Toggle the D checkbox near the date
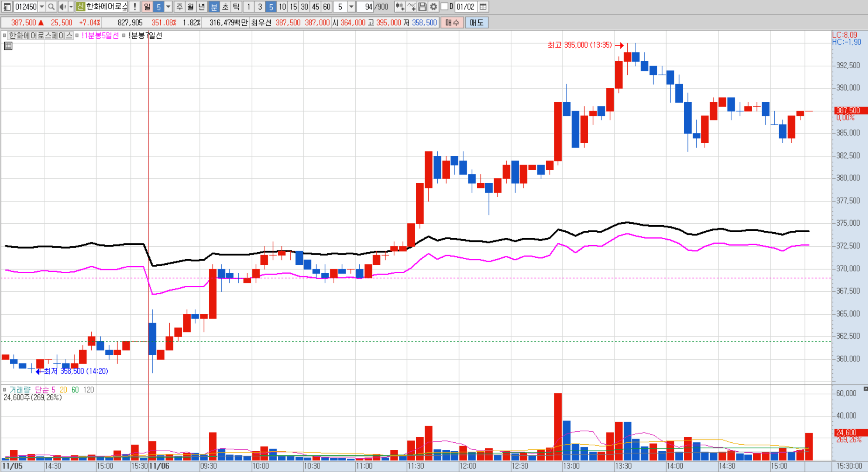Image resolution: width=868 pixels, height=472 pixels. 444,7
